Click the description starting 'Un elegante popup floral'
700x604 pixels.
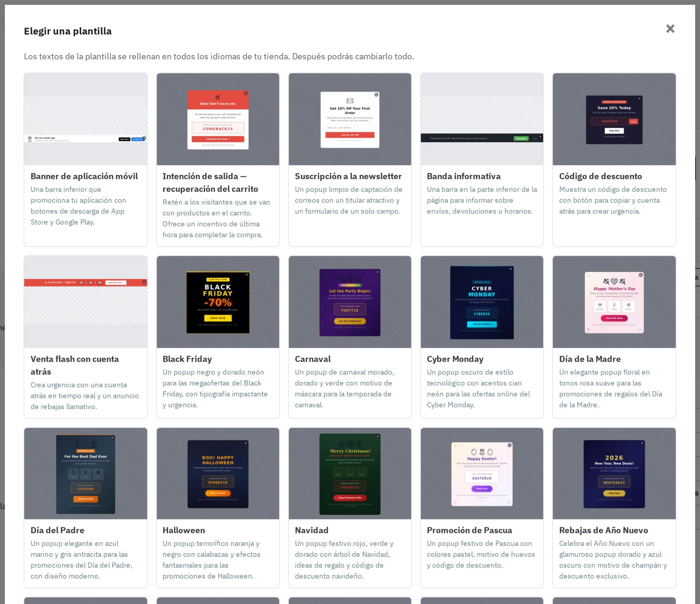pos(611,388)
